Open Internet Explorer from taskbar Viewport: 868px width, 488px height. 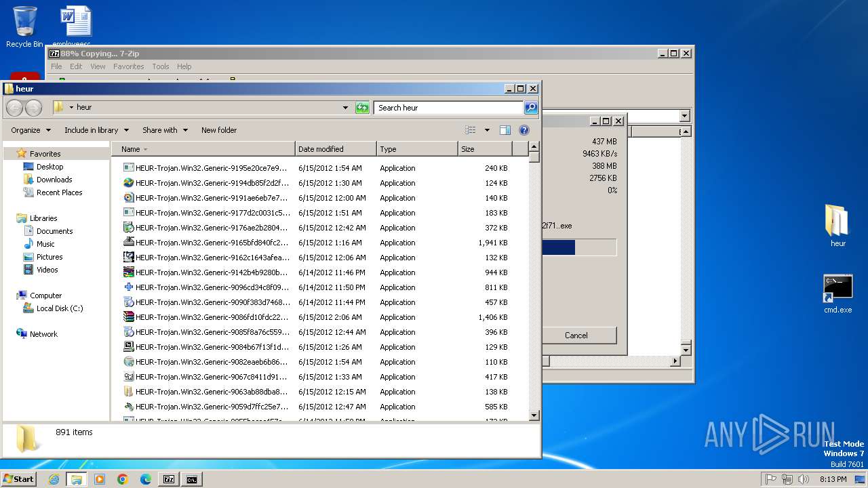pyautogui.click(x=54, y=479)
